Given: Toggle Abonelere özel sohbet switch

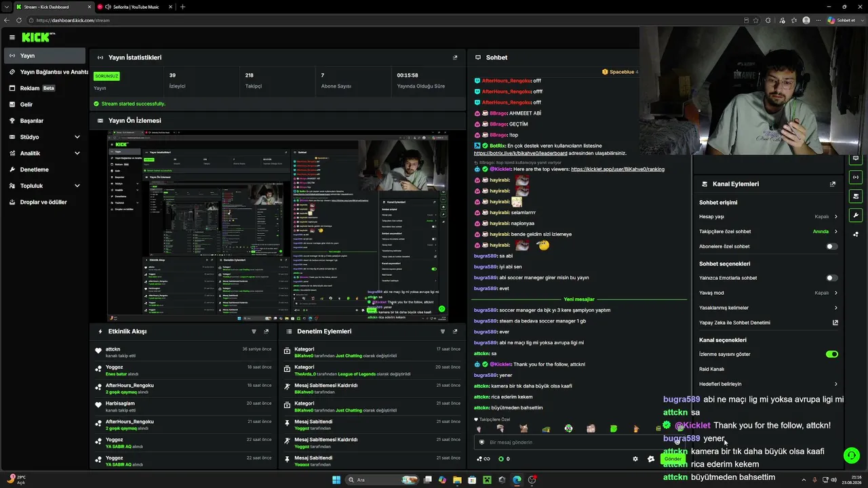Looking at the screenshot, I should [x=832, y=247].
